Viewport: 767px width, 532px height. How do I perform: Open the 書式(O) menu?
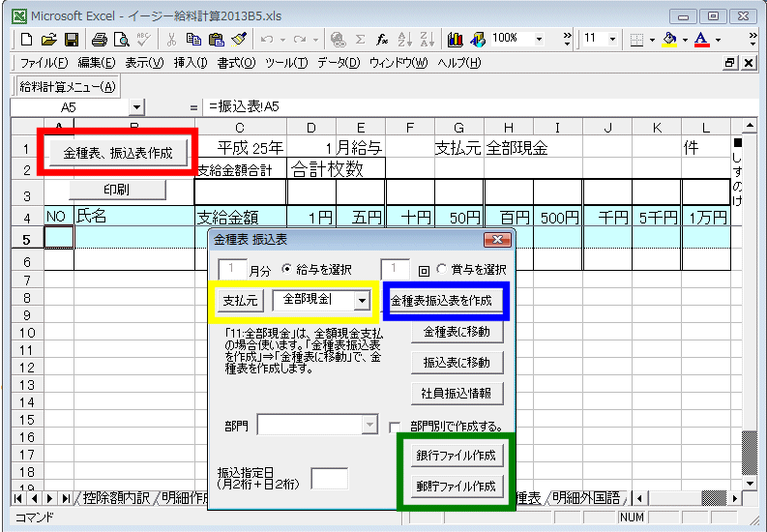coord(237,63)
